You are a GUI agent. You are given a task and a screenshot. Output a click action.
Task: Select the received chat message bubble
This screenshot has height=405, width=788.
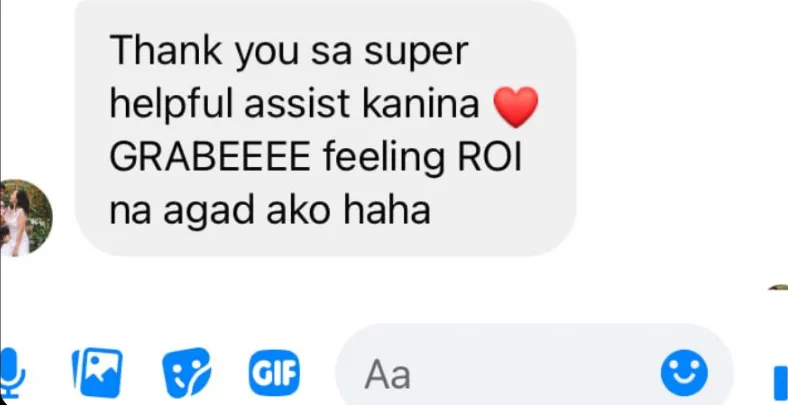325,128
